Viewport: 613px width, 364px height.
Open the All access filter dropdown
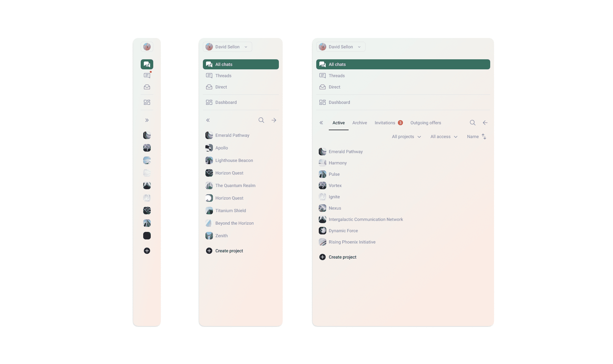(444, 136)
